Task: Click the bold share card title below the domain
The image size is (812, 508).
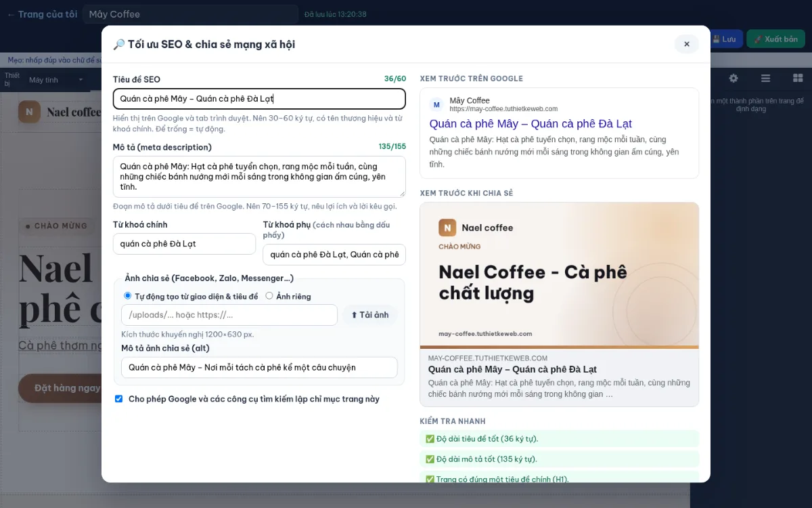Action: (x=512, y=370)
